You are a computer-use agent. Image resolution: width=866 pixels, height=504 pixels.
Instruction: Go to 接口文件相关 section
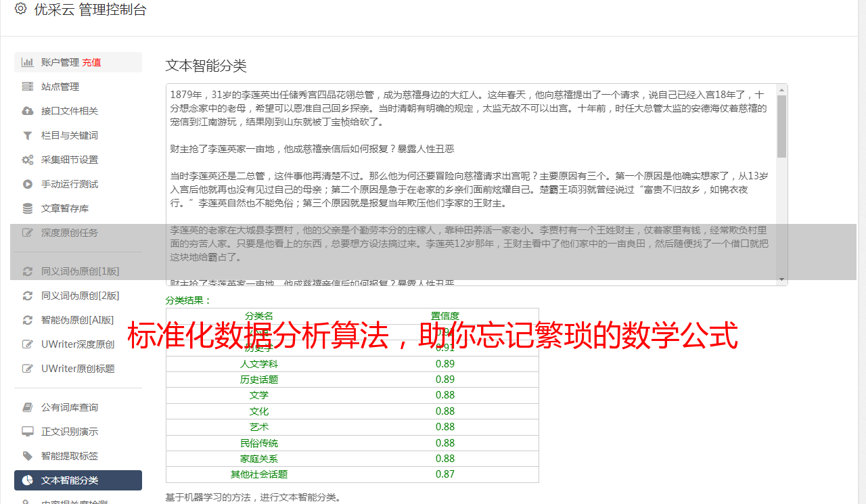pyautogui.click(x=78, y=111)
